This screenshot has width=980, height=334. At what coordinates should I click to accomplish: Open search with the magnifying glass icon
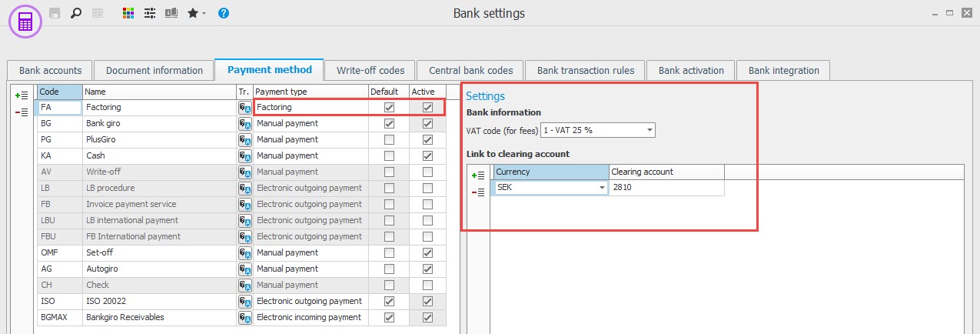(x=76, y=13)
